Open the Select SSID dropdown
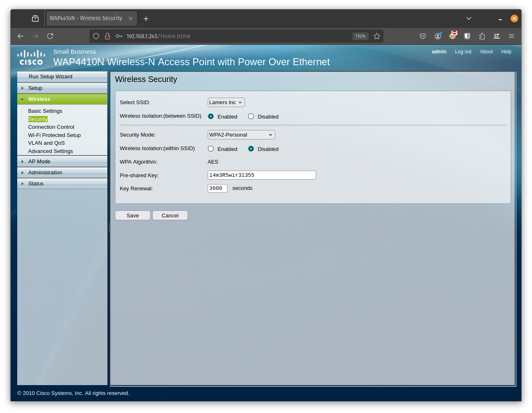 (x=226, y=103)
